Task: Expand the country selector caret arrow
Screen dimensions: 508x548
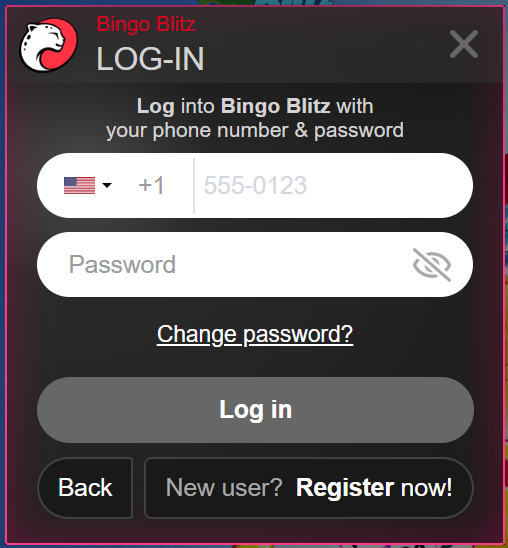Action: (107, 185)
